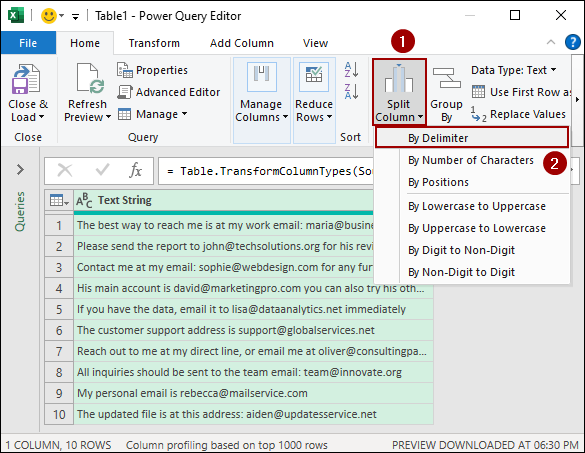Viewport: 585px width, 453px height.
Task: Click the Split Column icon
Action: 399,78
